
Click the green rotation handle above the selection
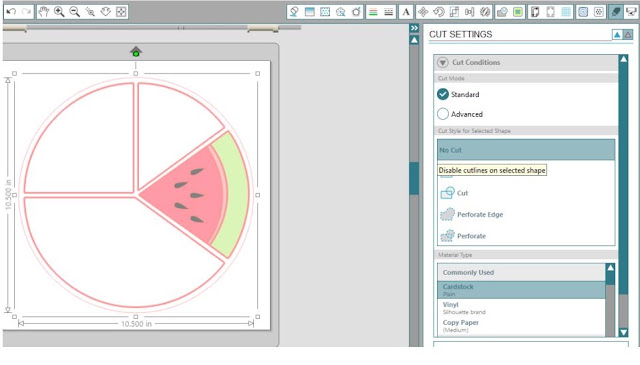click(136, 53)
